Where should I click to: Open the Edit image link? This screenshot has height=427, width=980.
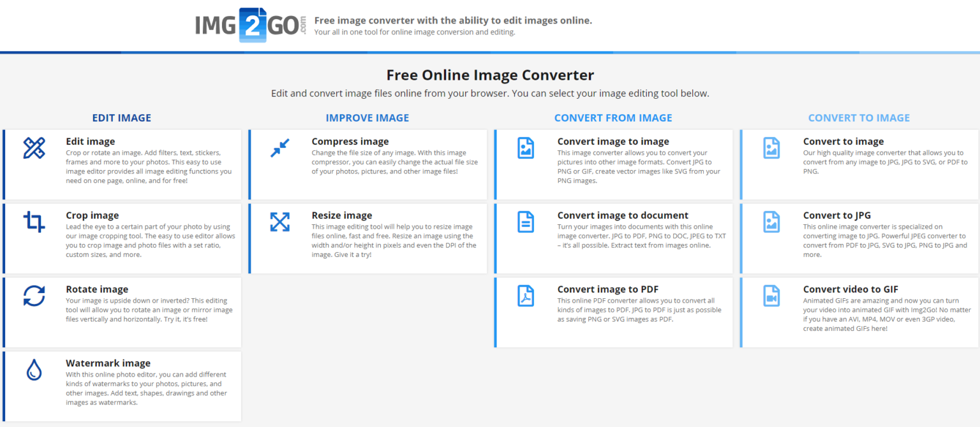click(91, 141)
